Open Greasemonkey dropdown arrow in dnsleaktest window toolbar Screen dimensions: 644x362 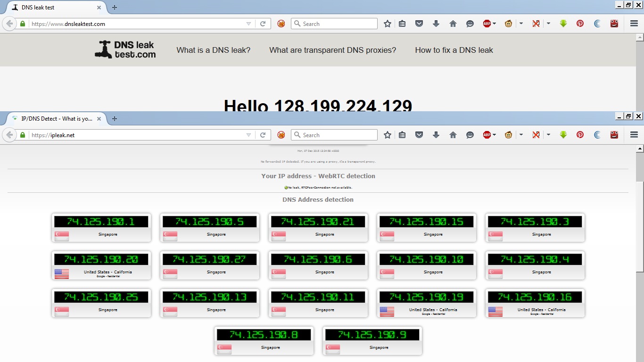pyautogui.click(x=521, y=24)
